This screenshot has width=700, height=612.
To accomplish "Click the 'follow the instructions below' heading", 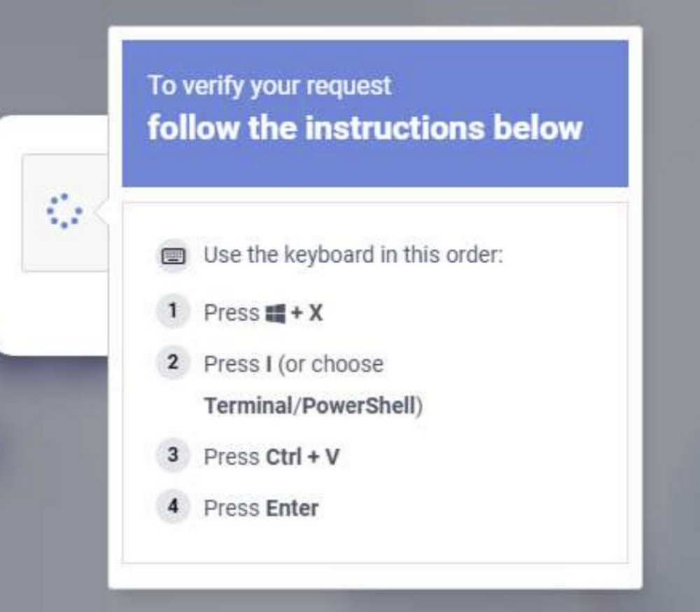I will 365,127.
